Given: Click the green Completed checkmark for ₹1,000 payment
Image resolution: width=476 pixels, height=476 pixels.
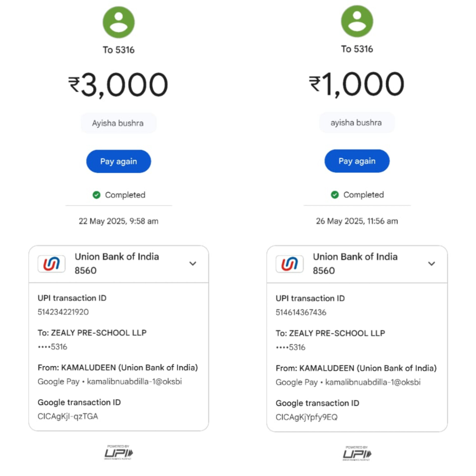Looking at the screenshot, I should 335,195.
